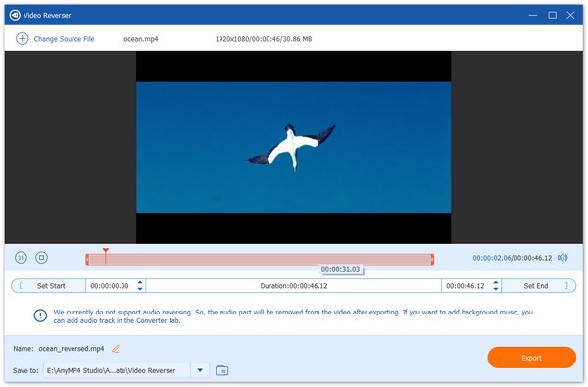Image resolution: width=588 pixels, height=387 pixels.
Task: Click the 00:00:02.06/00:00:46.12 time readout
Action: coord(513,258)
